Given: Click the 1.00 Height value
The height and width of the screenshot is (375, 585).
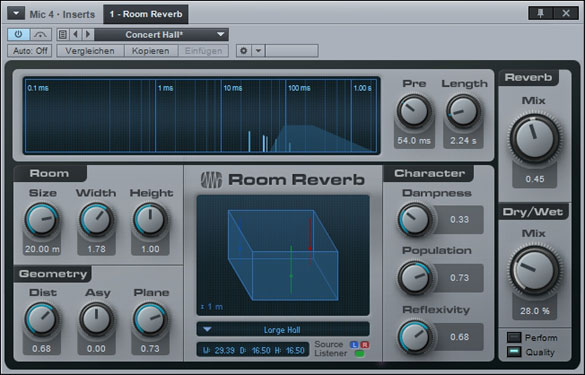Looking at the screenshot, I should 150,249.
